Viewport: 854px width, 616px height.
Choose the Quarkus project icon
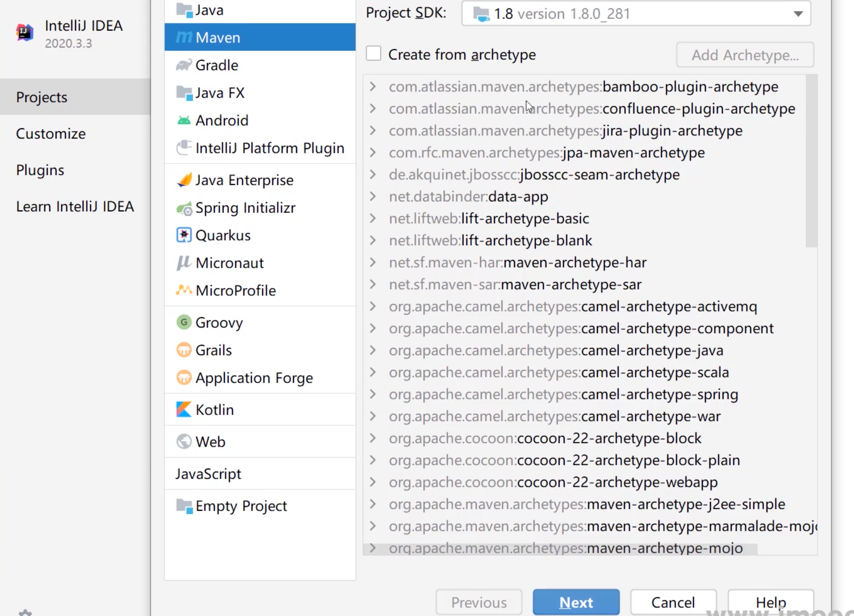click(184, 235)
